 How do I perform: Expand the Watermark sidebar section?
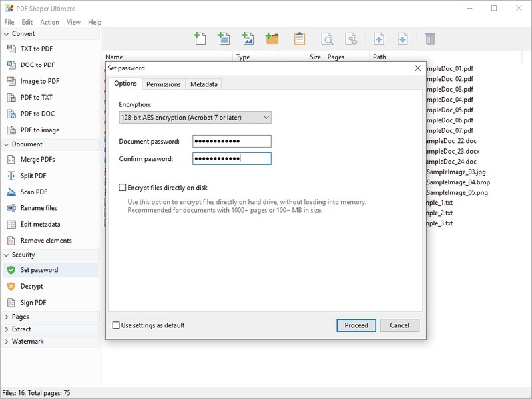[x=27, y=342]
